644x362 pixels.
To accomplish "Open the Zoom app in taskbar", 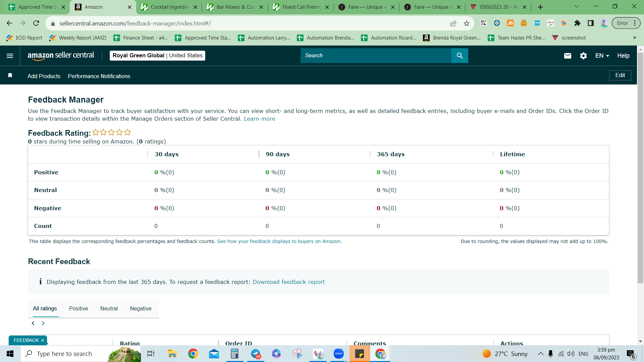I will [338, 354].
